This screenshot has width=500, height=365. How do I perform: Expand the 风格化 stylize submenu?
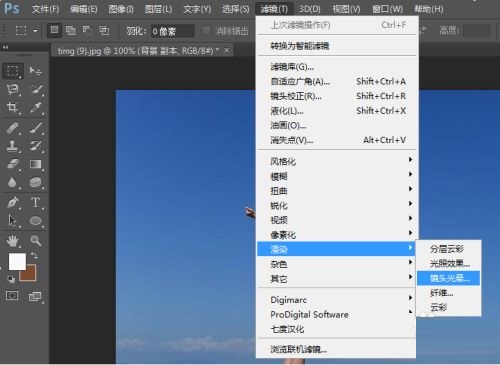(336, 162)
